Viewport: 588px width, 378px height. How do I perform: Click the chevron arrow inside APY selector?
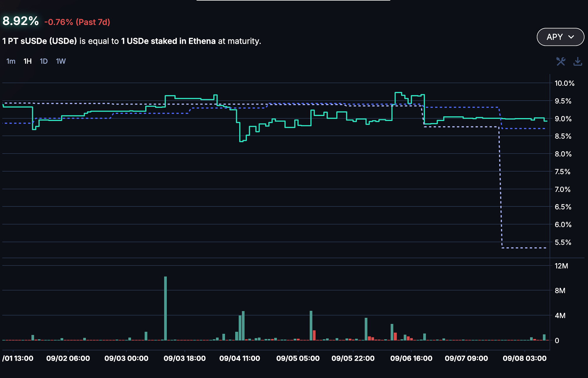coord(571,37)
